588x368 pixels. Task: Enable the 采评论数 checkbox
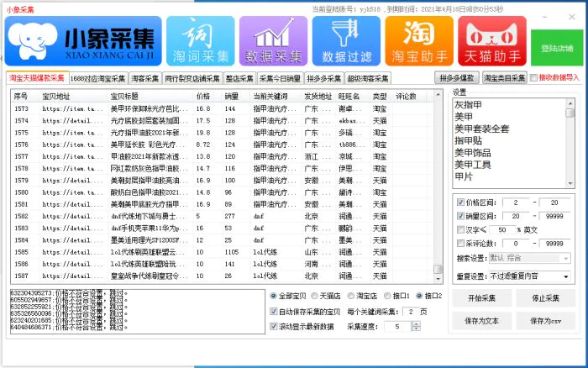click(x=459, y=244)
